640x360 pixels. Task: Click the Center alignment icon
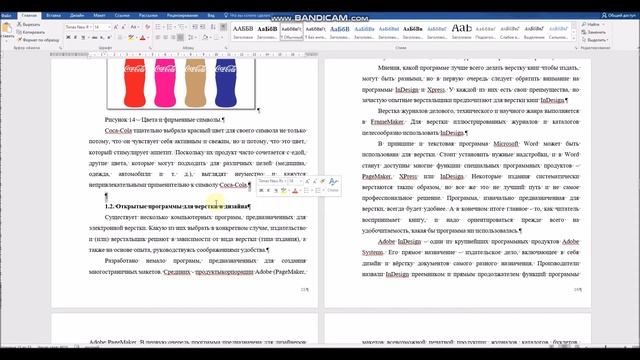pos(166,38)
